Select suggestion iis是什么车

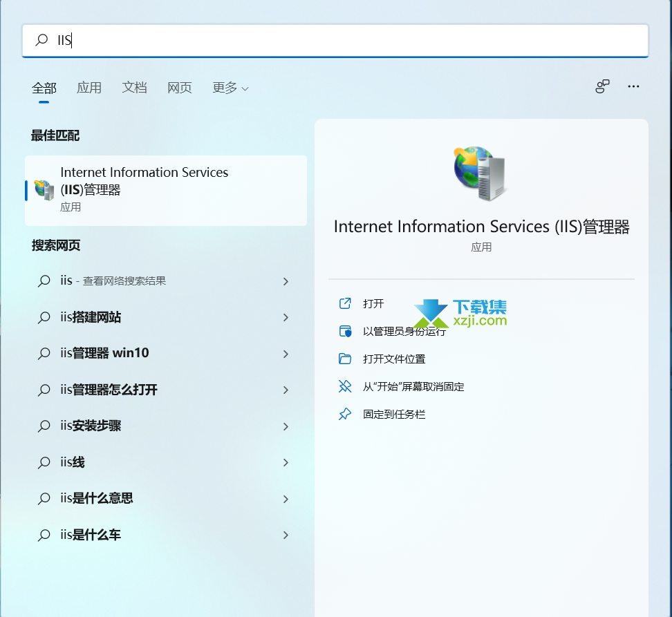tap(166, 535)
